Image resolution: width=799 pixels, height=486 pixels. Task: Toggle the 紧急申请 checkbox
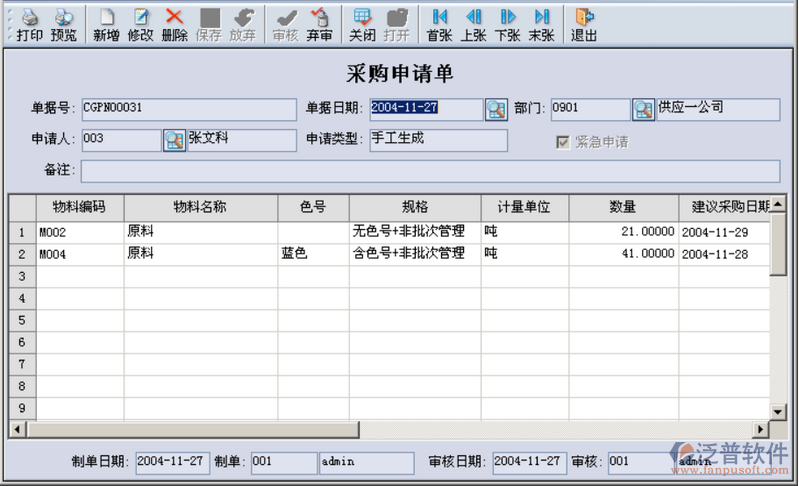563,142
